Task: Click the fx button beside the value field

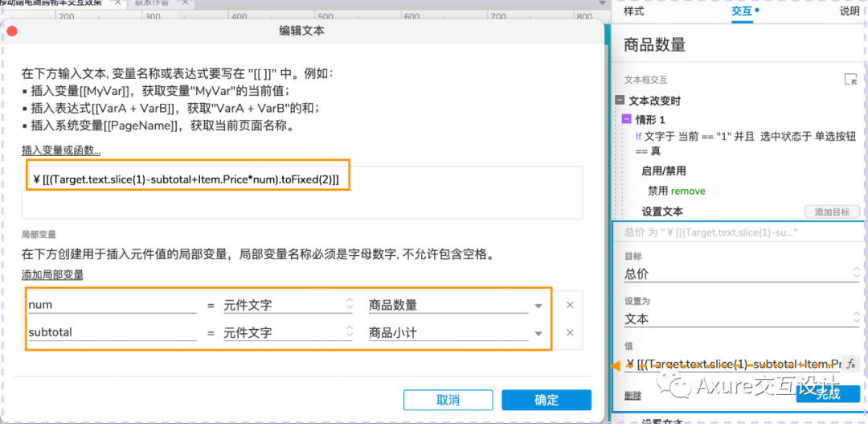Action: click(x=851, y=364)
